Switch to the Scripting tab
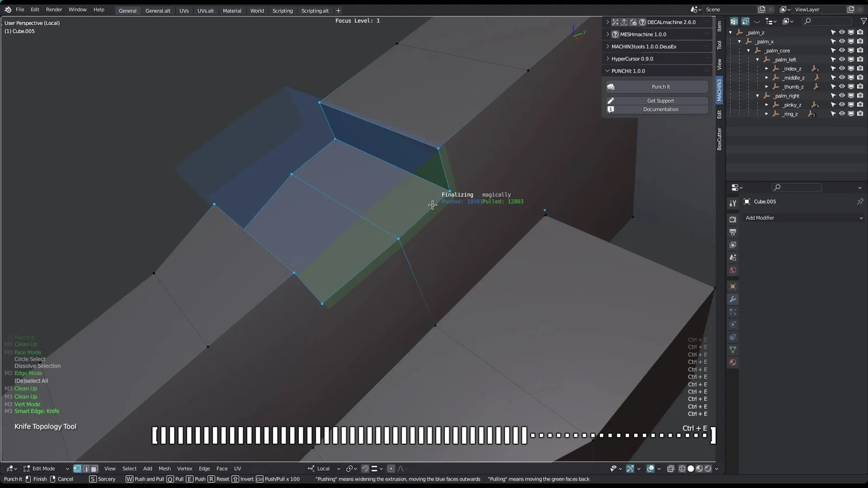This screenshot has width=868, height=488. coord(282,10)
